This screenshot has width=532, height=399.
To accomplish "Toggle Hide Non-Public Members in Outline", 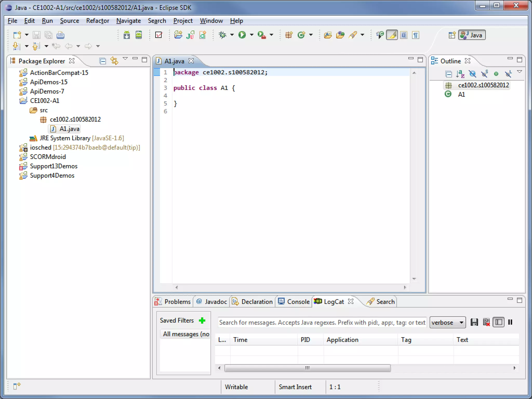I will tap(496, 74).
